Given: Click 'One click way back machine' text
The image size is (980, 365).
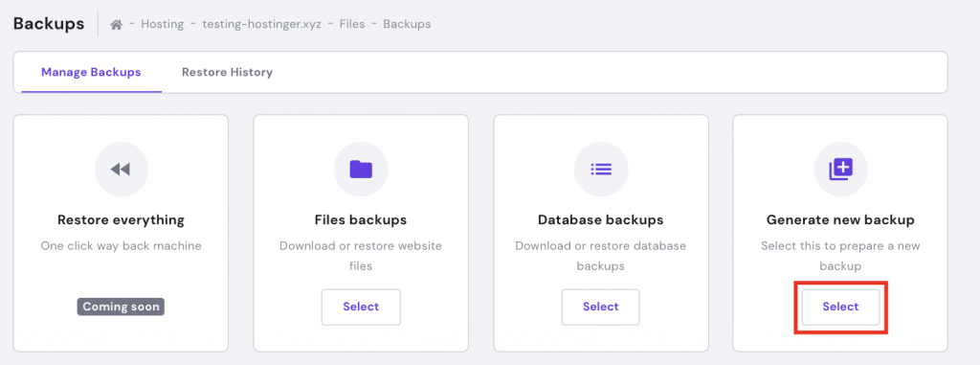Looking at the screenshot, I should point(122,246).
